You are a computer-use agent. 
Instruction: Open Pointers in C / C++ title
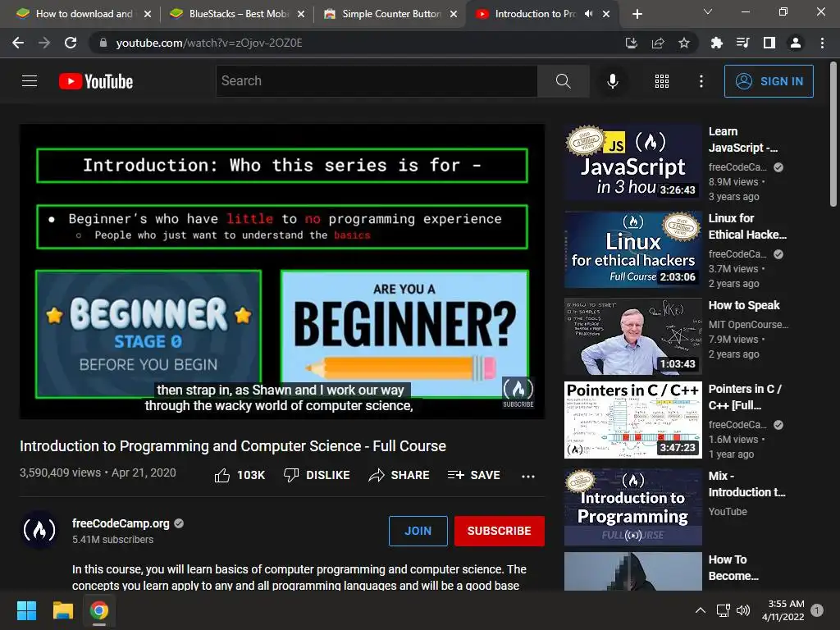745,397
